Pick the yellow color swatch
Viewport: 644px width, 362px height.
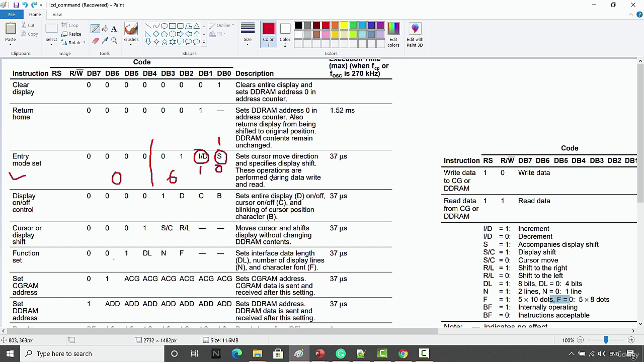click(x=344, y=26)
